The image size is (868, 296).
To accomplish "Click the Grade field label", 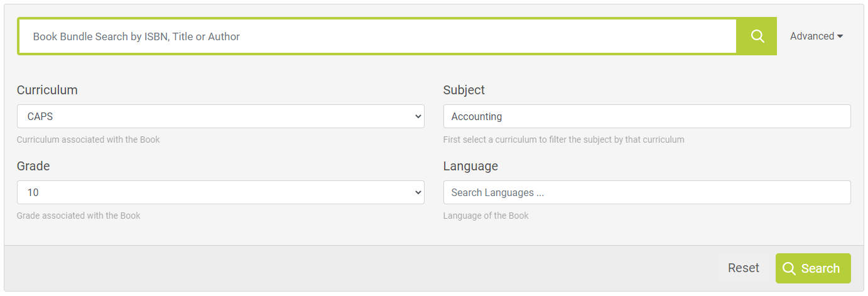I will [33, 167].
